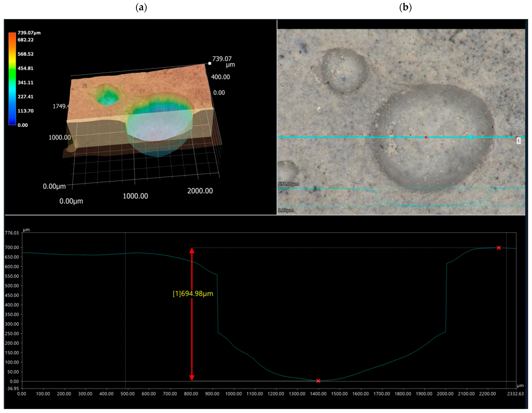This screenshot has width=532, height=413.
Task: Click the 454.81 color legend value
Action: 25,68
